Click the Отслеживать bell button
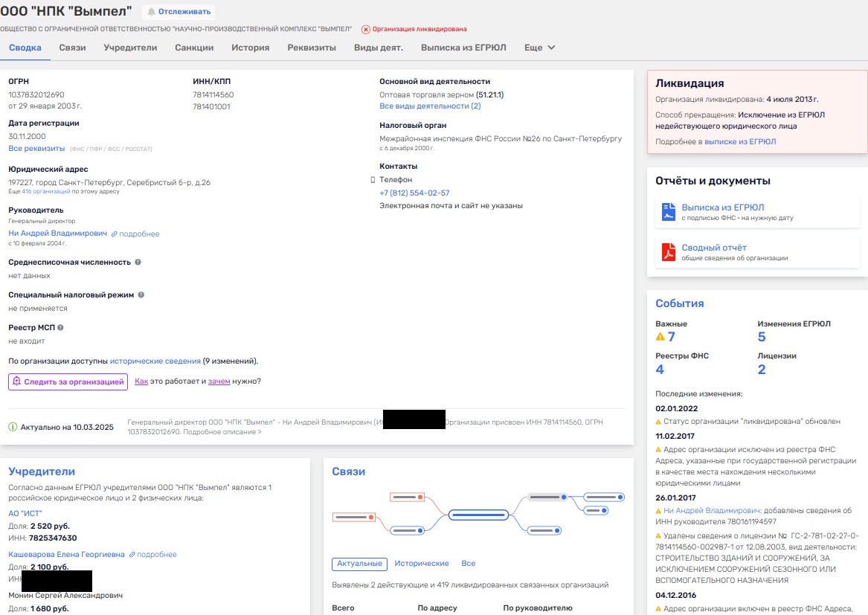Screen dimensions: 868x615 [x=179, y=12]
